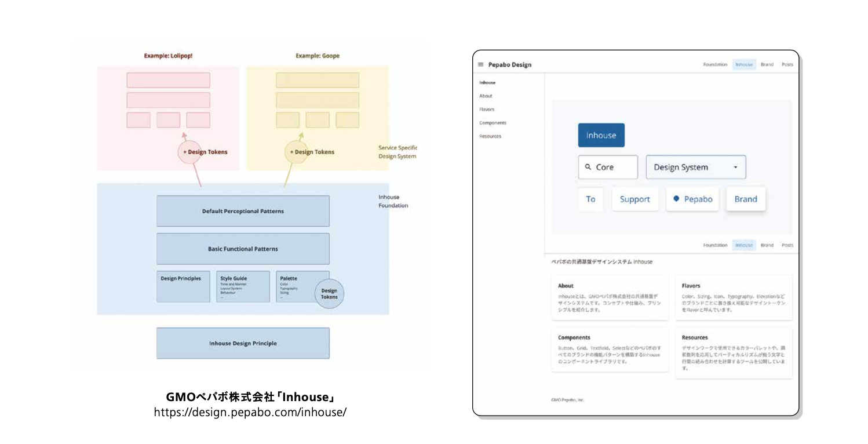
Task: Click the Example: Lolipop! heading
Action: coord(168,56)
